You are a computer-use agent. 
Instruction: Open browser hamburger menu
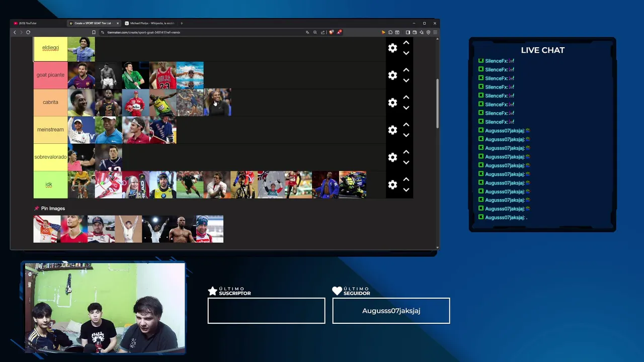click(x=435, y=32)
